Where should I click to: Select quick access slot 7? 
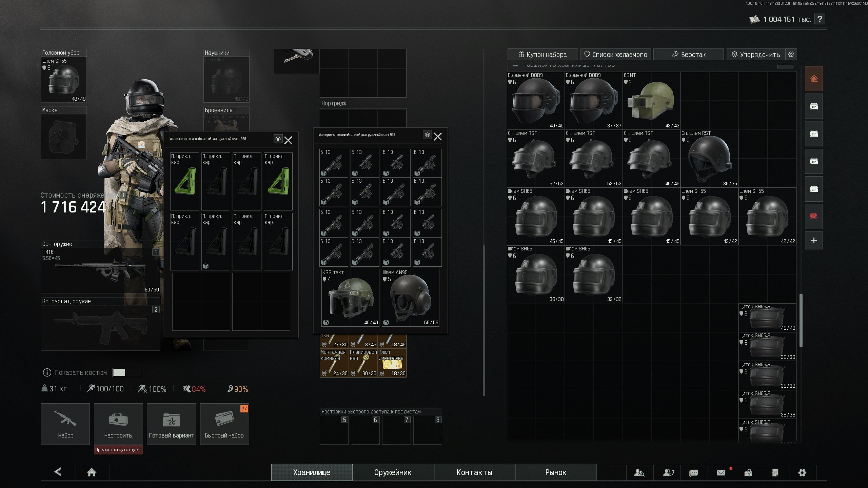396,430
